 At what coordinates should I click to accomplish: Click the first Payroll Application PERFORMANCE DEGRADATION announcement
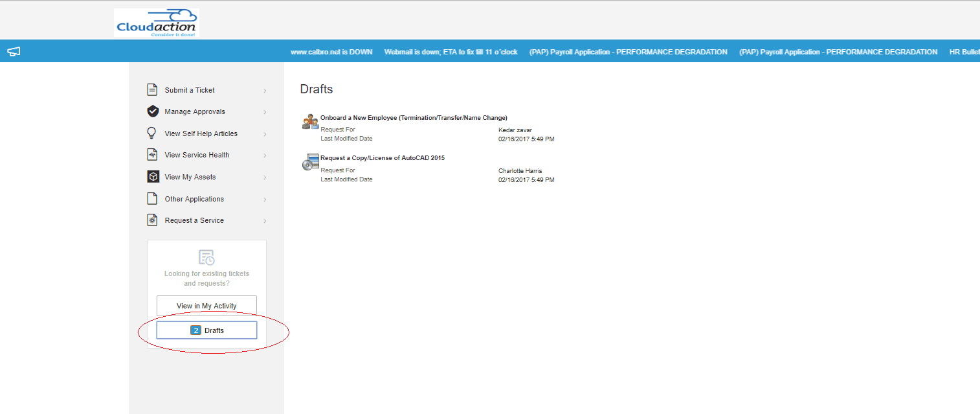(628, 52)
